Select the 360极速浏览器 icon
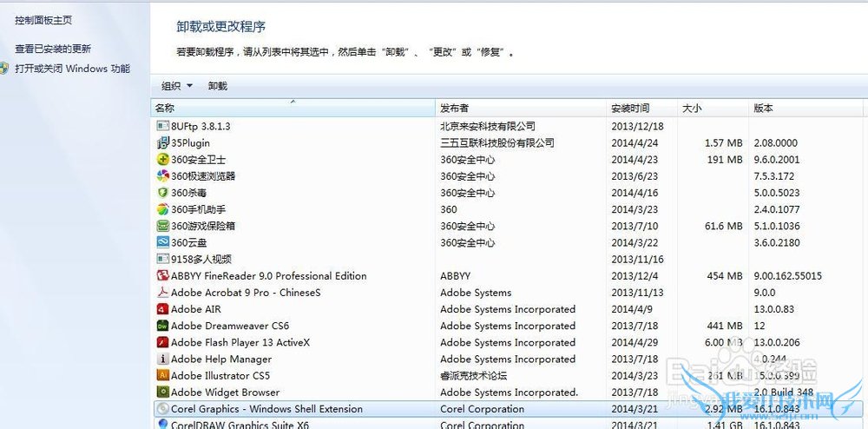Screen dimensions: 868x429 click(x=162, y=176)
